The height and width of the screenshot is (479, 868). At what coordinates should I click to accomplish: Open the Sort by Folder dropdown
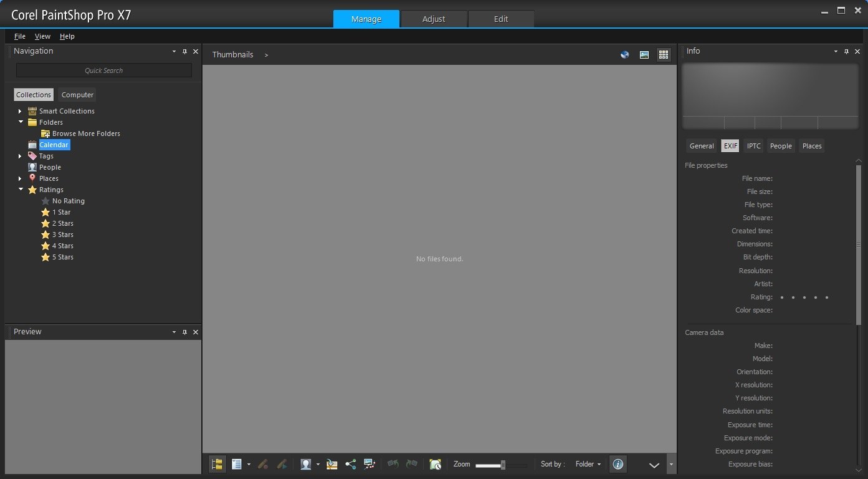[588, 464]
